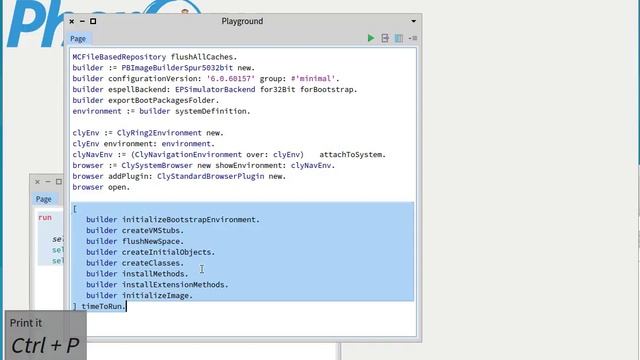
Task: Click the 'builder initializeImage.' line
Action: (x=139, y=296)
